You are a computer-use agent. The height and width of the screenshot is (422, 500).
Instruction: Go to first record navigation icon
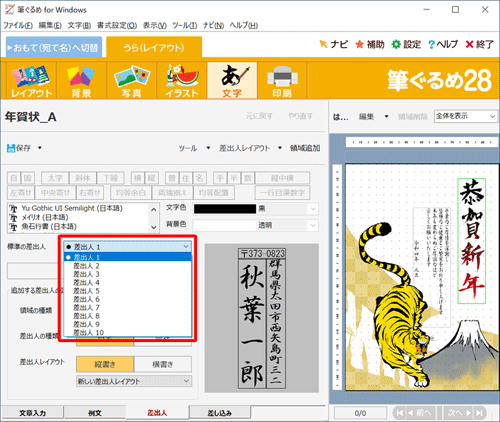pyautogui.click(x=400, y=413)
